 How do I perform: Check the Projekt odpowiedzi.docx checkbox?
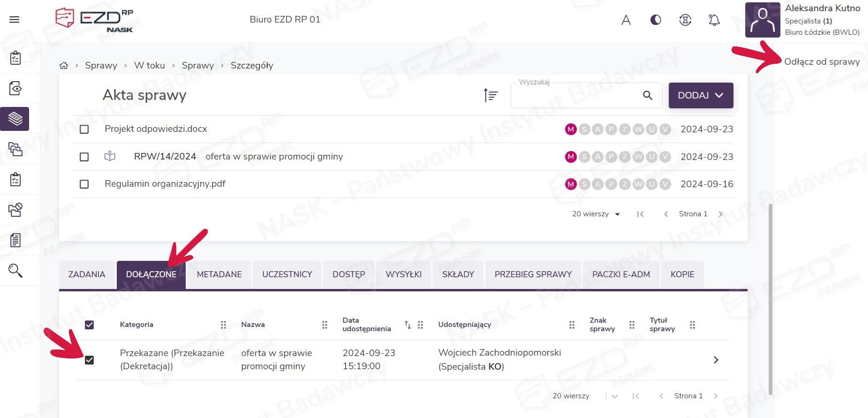pos(84,129)
